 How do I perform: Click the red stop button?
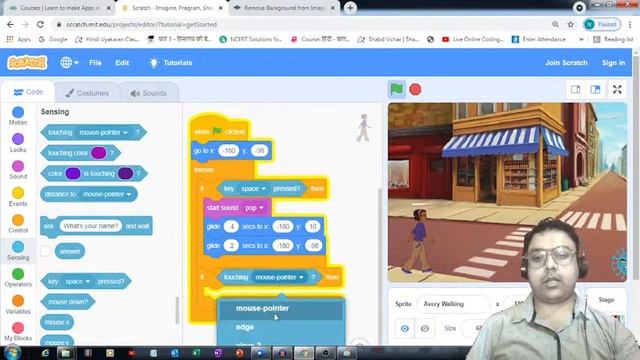tap(415, 89)
